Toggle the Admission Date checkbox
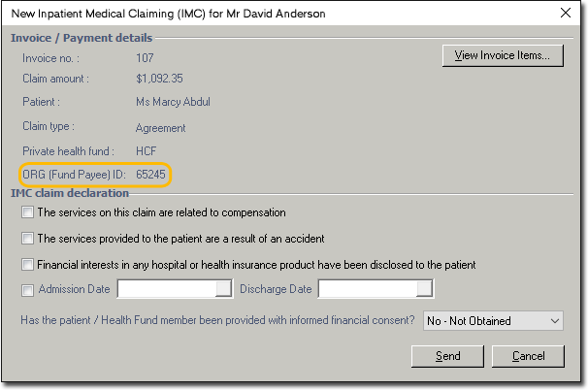The image size is (588, 390). click(27, 289)
